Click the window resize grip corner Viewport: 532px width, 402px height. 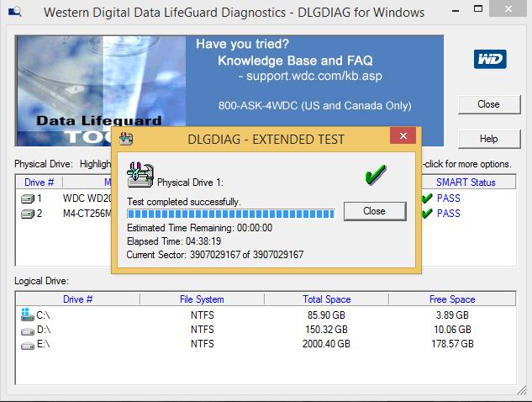(522, 390)
